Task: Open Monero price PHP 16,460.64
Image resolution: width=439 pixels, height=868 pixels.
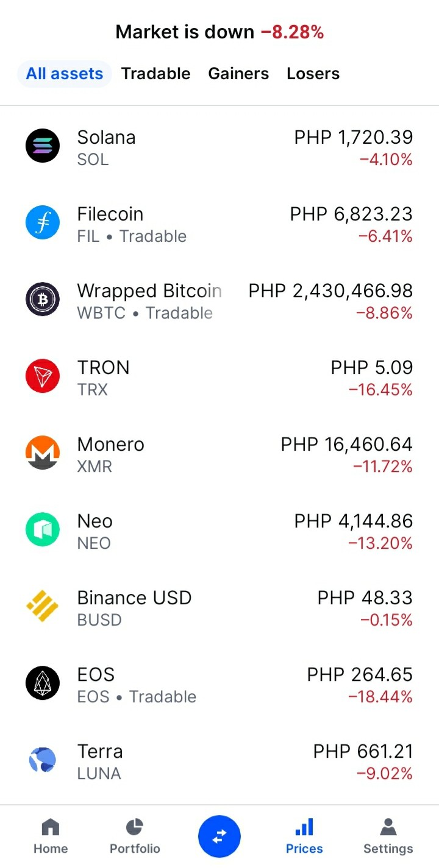Action: [346, 445]
